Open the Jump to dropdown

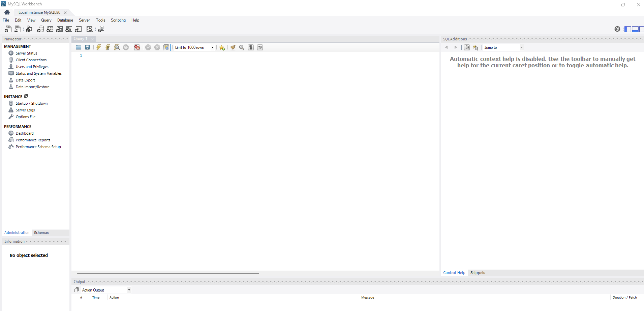pyautogui.click(x=503, y=47)
